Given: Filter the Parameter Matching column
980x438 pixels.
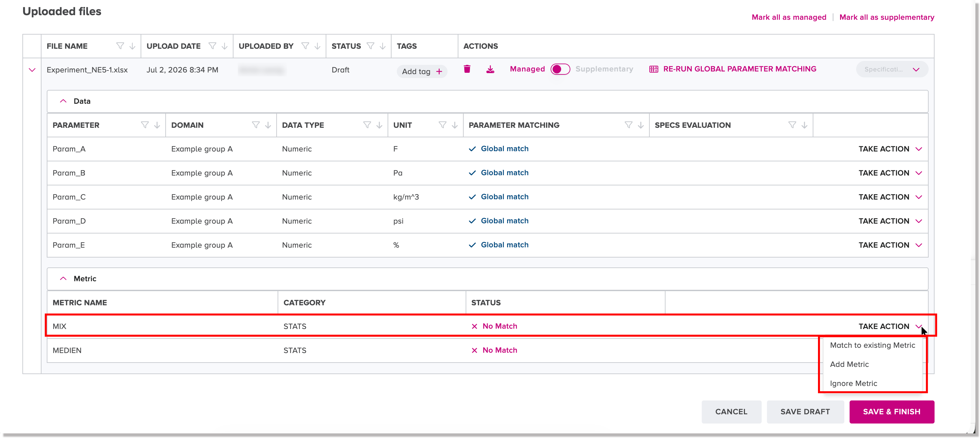Looking at the screenshot, I should coord(629,125).
